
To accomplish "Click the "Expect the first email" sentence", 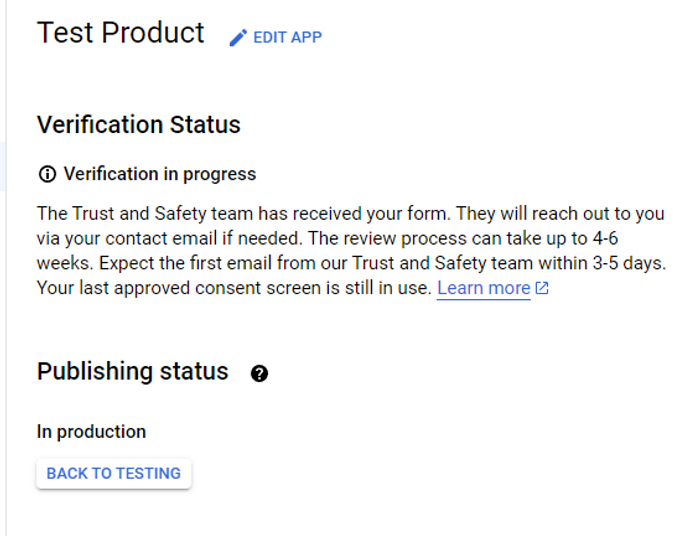I will pos(382,263).
